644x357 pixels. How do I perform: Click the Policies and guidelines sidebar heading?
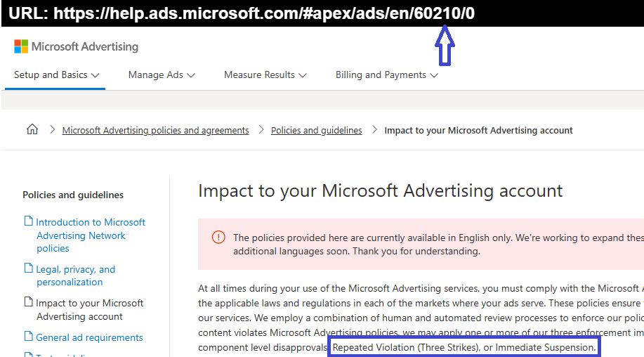click(73, 195)
